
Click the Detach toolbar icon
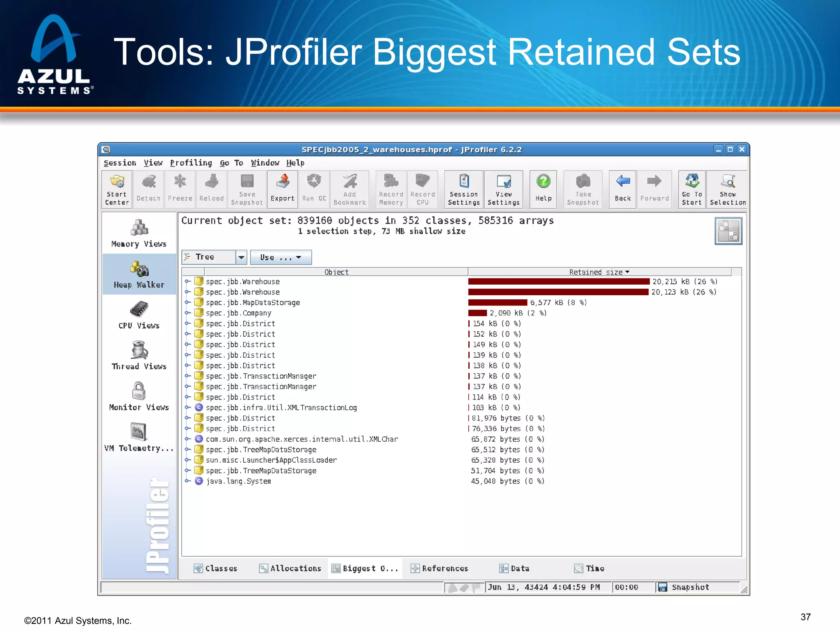(148, 190)
